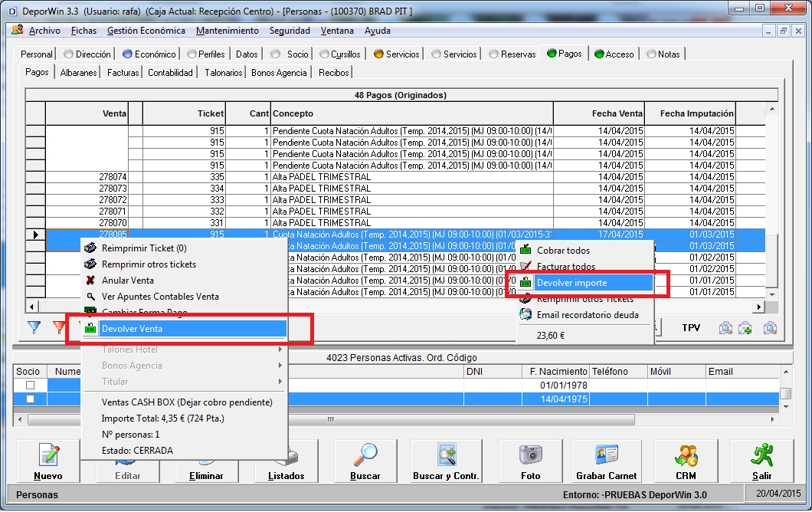812x512 pixels.
Task: Click the Facturar todos icon
Action: pyautogui.click(x=526, y=266)
